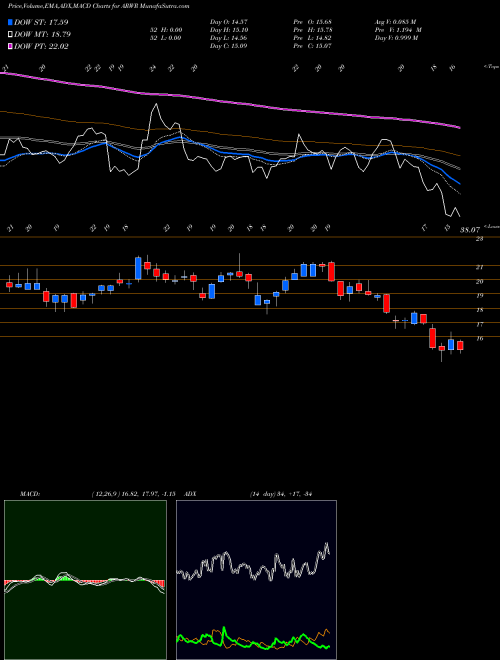
Task: Click the ADX '(14 day) 34, +17, -34' values
Action: 280,494
